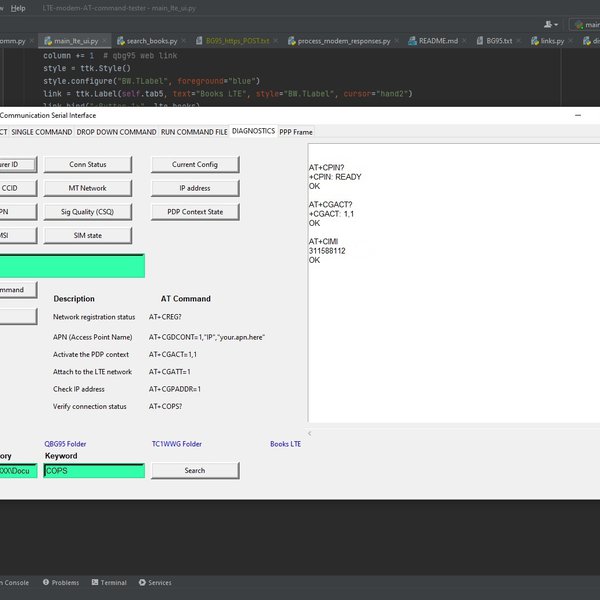Select the DROP DOWN COMMAND tab
The image size is (600, 600).
(x=116, y=132)
